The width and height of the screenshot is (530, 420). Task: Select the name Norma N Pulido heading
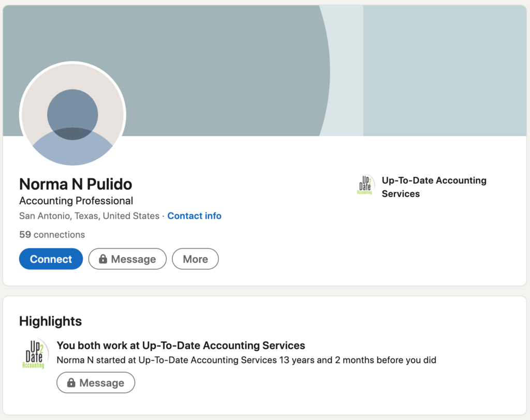[76, 184]
